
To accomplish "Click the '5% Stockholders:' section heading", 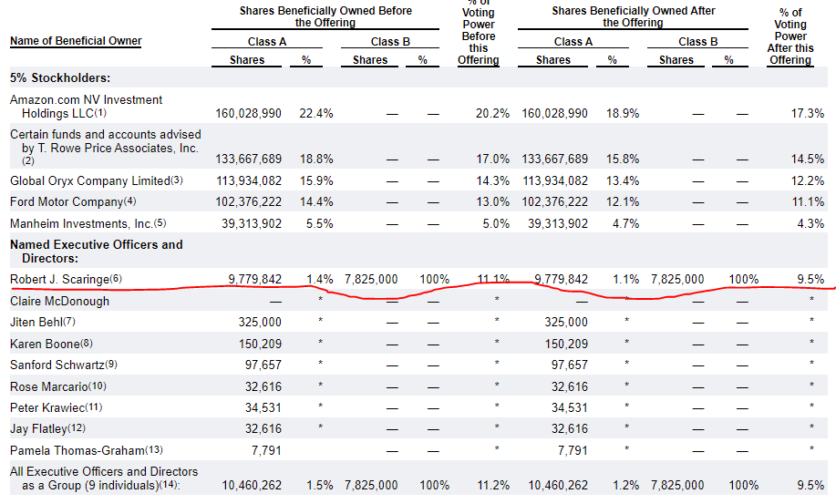I will click(60, 77).
